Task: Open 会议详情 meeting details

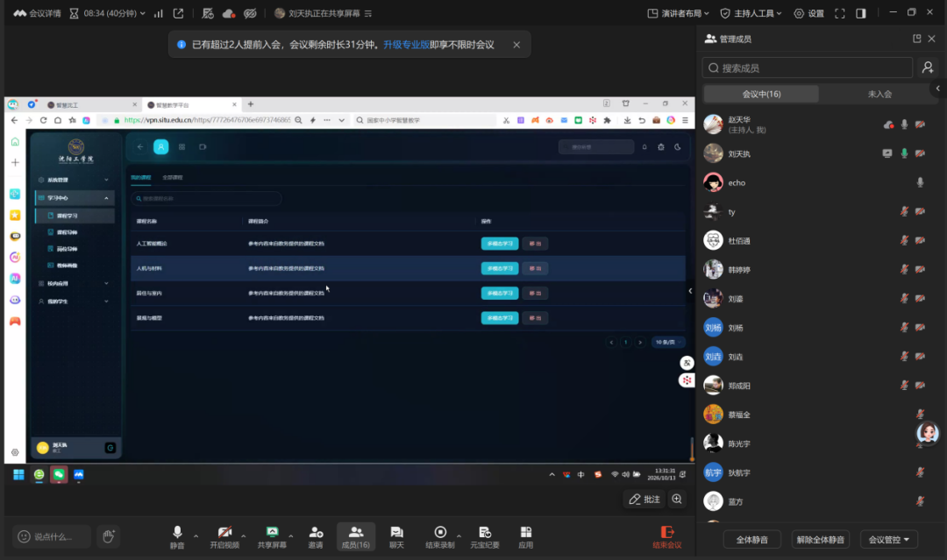Action: click(x=37, y=13)
